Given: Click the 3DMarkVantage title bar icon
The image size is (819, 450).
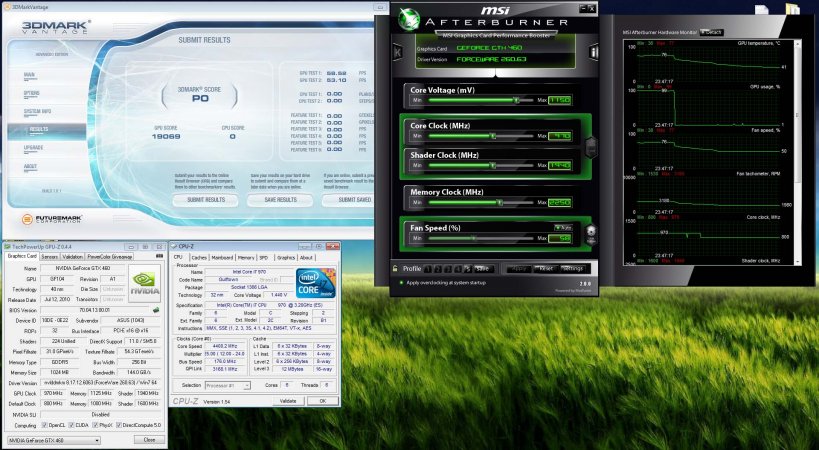Looking at the screenshot, I should tap(7, 7).
